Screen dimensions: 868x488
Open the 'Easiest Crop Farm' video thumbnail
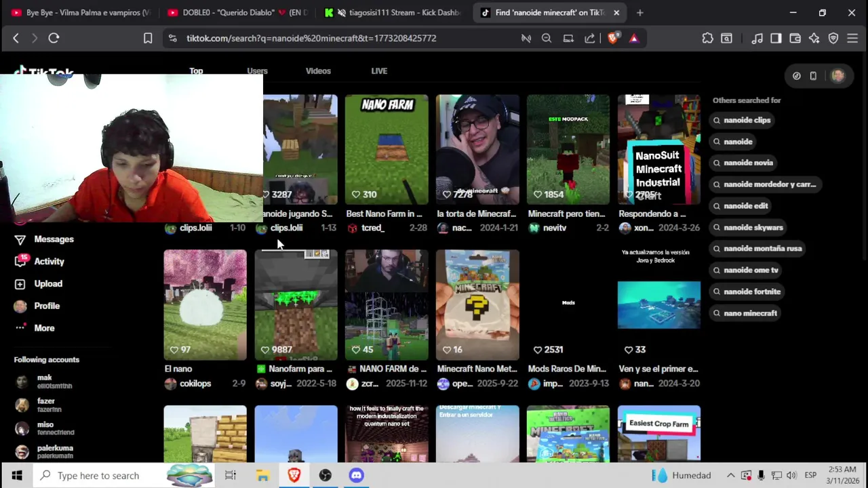coord(659,434)
